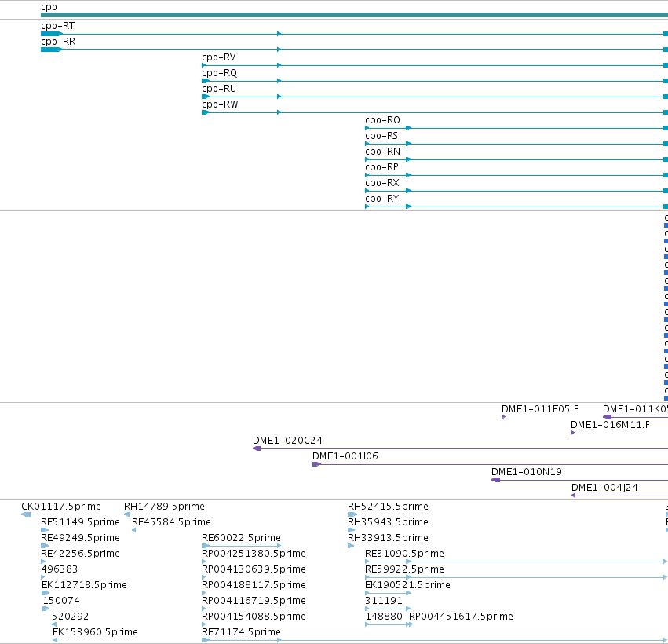Click the cpo-RY transcript label

381,199
